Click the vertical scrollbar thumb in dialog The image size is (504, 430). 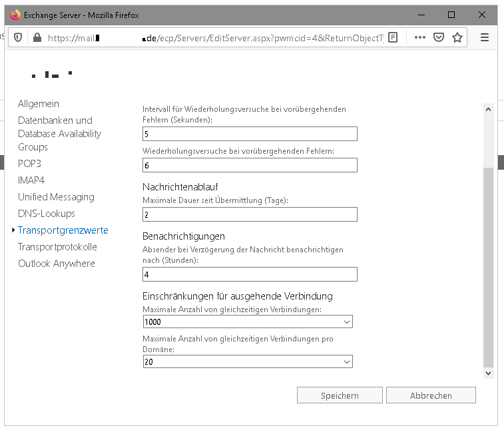(x=488, y=266)
